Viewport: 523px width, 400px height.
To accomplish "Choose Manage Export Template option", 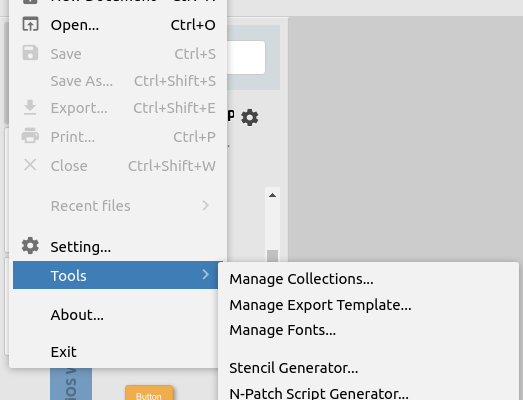I will pyautogui.click(x=320, y=305).
